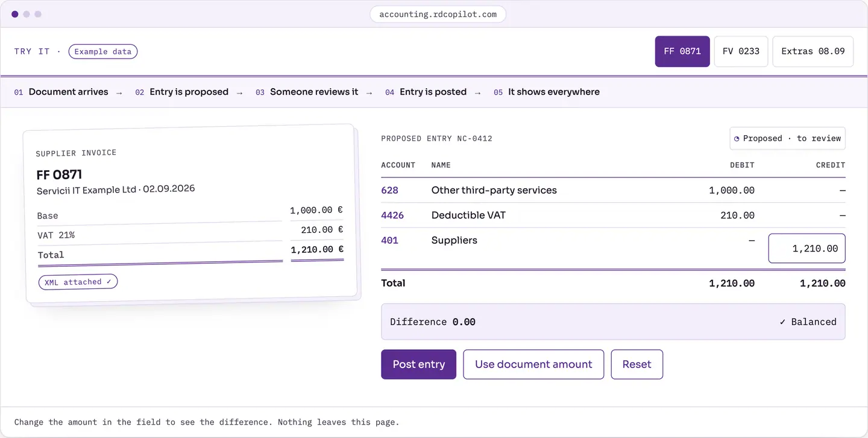
Task: Click the Other third-party services name
Action: pyautogui.click(x=494, y=190)
